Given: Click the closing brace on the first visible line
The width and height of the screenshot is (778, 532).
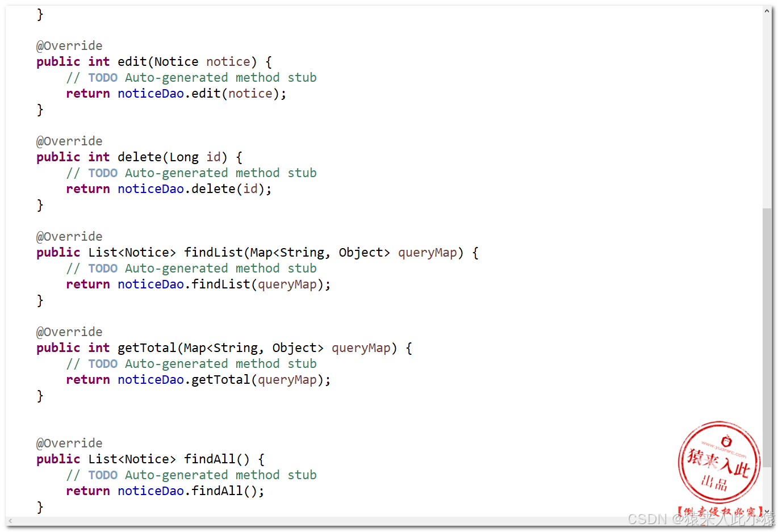Looking at the screenshot, I should click(x=40, y=14).
